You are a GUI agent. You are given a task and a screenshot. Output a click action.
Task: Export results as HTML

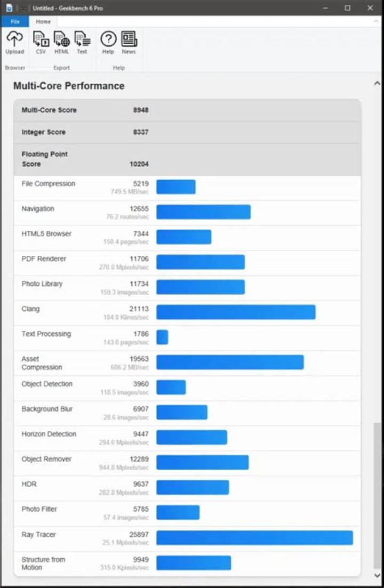(61, 43)
